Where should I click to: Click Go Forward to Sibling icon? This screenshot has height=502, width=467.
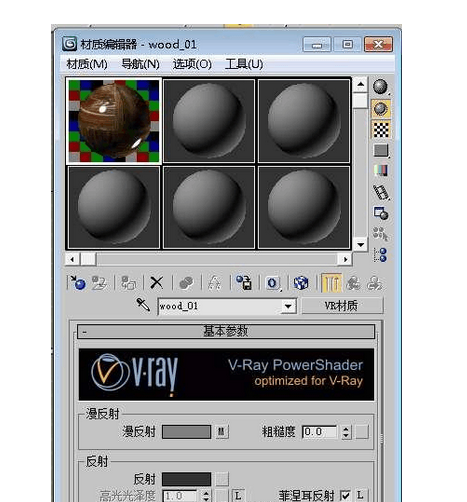374,283
